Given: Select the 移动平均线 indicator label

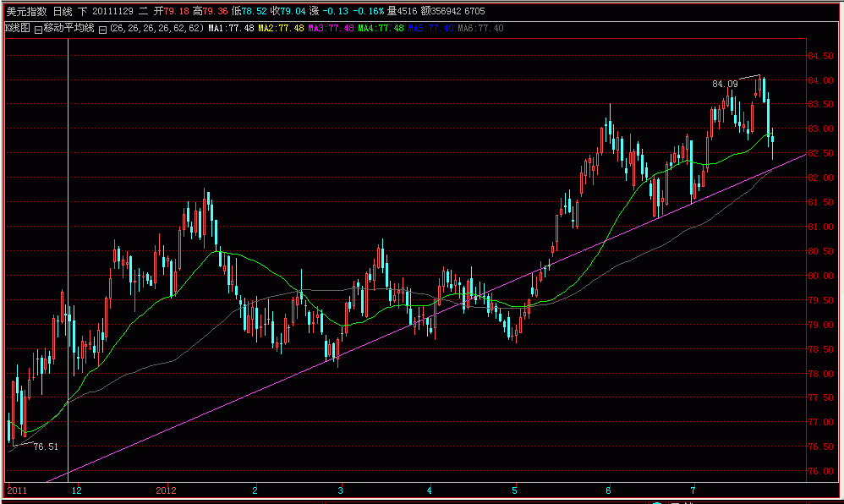Looking at the screenshot, I should pos(69,28).
